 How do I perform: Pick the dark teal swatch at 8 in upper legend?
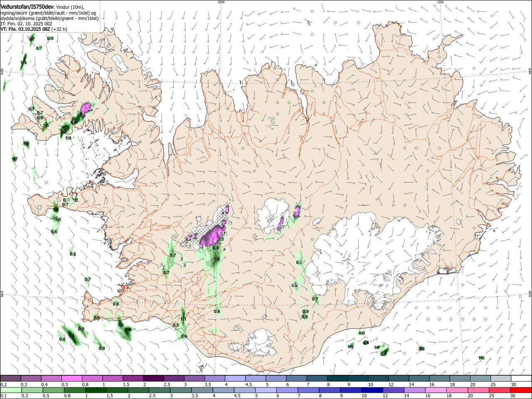coord(337,378)
